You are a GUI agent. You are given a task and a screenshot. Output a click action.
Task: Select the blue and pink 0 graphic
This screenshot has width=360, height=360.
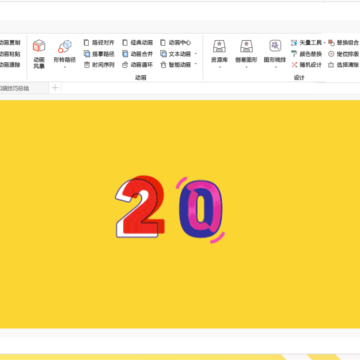click(x=200, y=210)
